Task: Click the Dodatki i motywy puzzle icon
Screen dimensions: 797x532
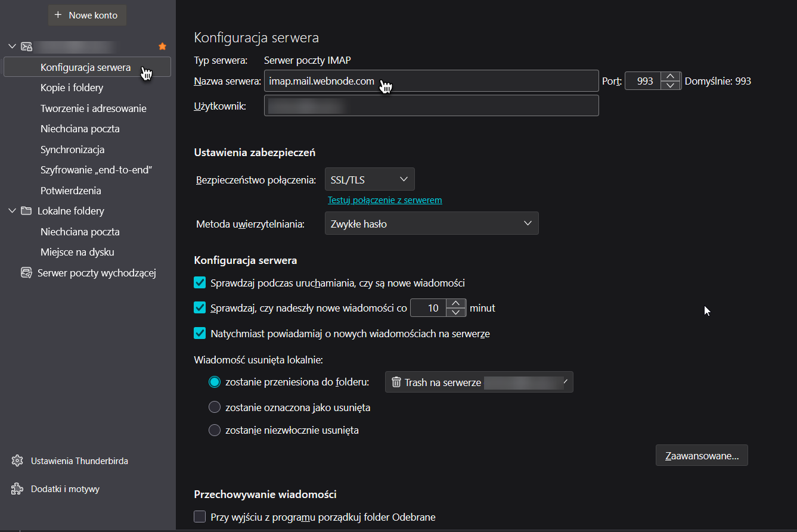Action: [x=17, y=489]
